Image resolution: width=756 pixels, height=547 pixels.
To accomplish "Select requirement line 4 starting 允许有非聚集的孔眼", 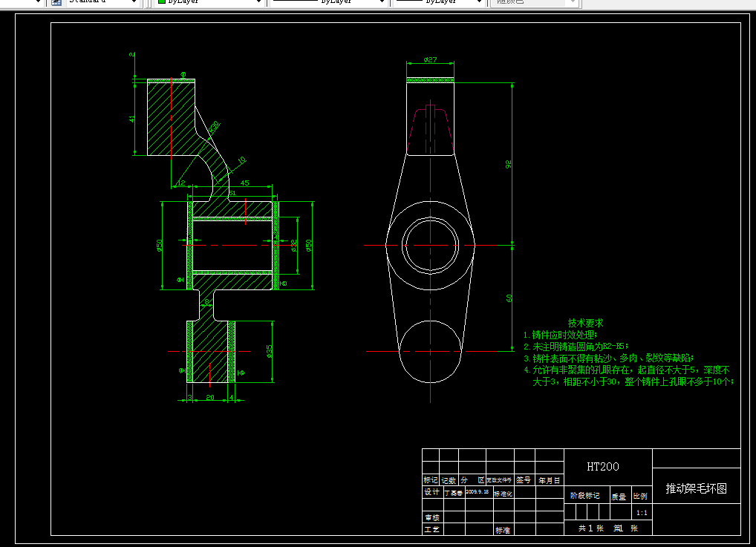I will point(628,376).
